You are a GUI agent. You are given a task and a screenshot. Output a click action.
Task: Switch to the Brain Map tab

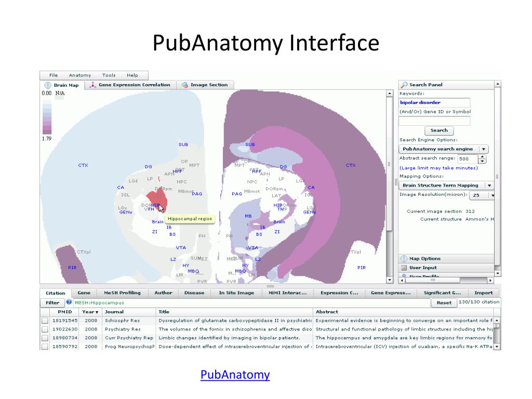pyautogui.click(x=62, y=85)
